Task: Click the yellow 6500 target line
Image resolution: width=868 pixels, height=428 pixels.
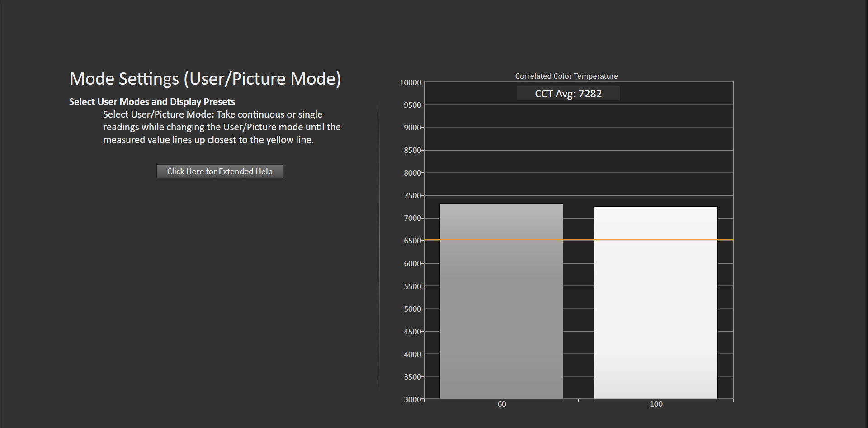Action: pos(579,240)
